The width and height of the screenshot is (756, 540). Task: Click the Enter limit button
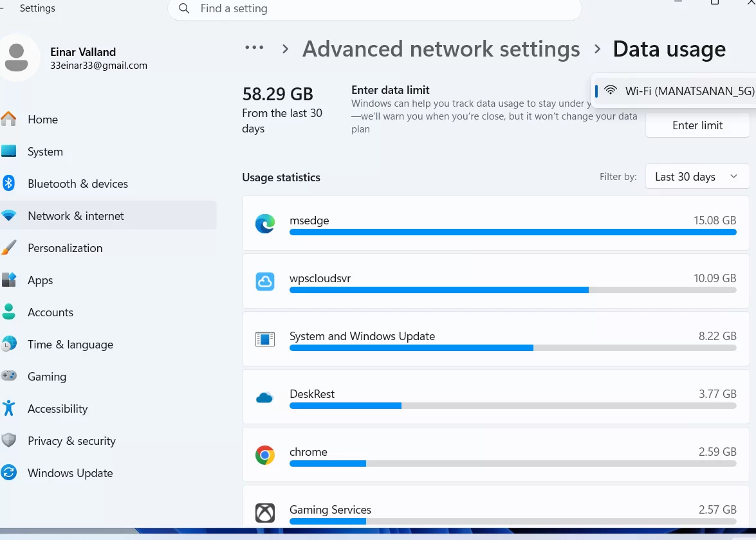(x=697, y=125)
